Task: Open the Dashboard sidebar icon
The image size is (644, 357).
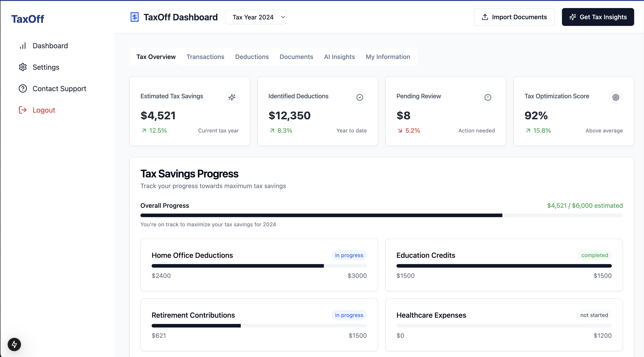Action: coord(23,46)
